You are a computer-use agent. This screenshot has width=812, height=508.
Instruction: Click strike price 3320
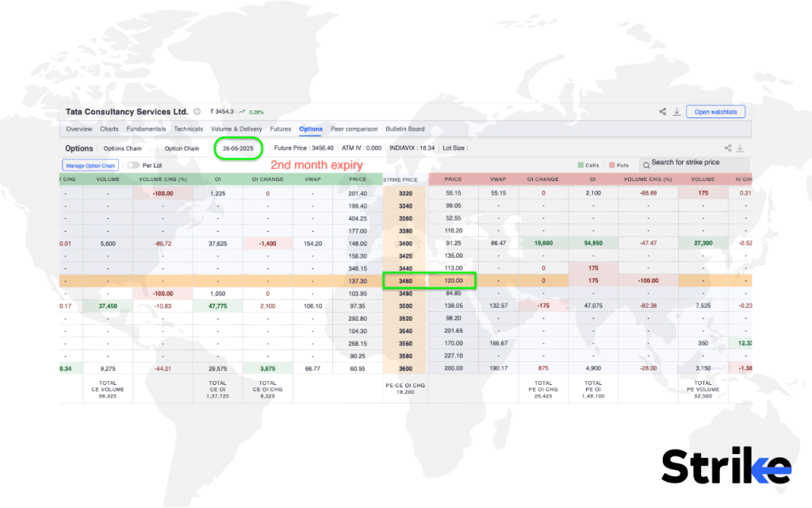(x=405, y=194)
